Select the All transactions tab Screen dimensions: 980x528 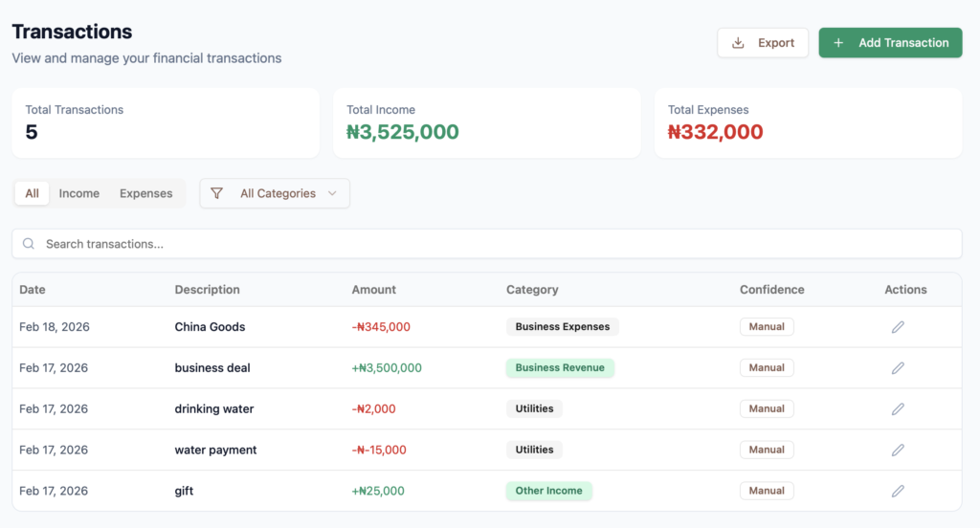coord(32,193)
